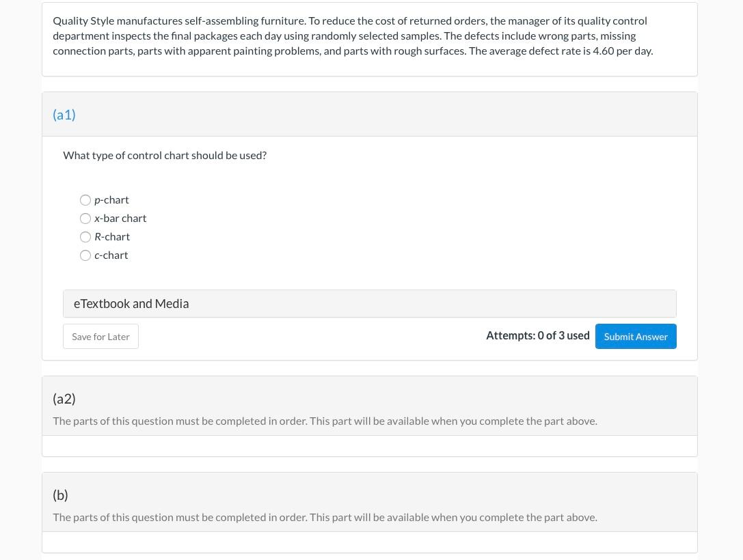Pick the R-chart radio button
Viewport: 743px width, 560px height.
pyautogui.click(x=85, y=237)
